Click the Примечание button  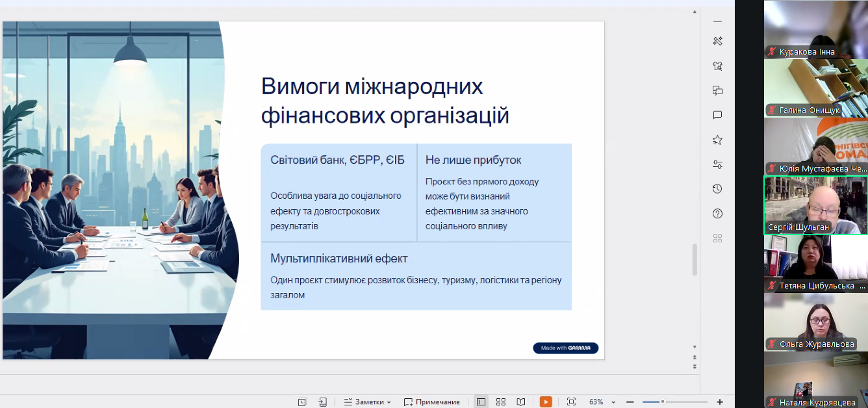[432, 402]
